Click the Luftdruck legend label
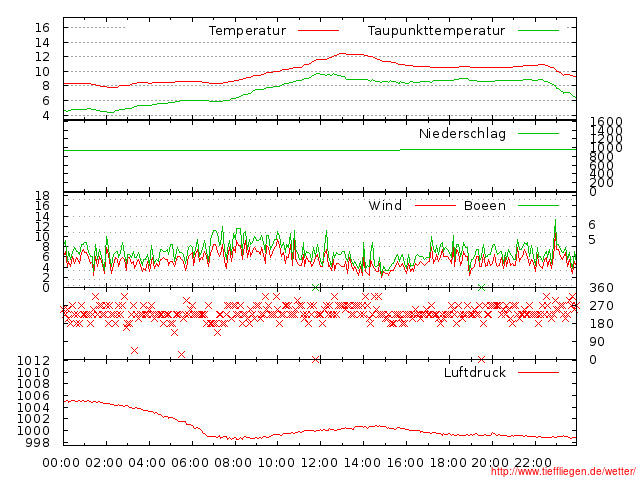This screenshot has height=480, width=640. click(474, 373)
